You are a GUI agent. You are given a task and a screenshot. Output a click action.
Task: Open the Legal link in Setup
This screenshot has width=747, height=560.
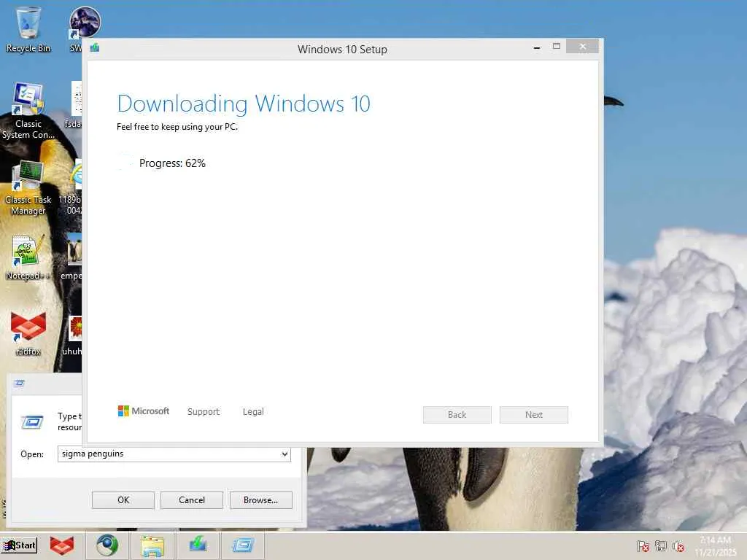click(253, 411)
